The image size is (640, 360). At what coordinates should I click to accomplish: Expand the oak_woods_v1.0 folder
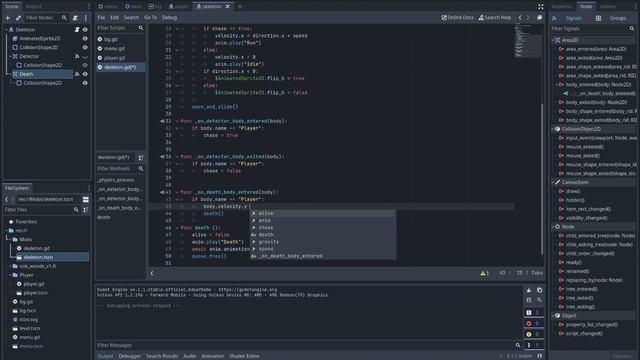10,266
